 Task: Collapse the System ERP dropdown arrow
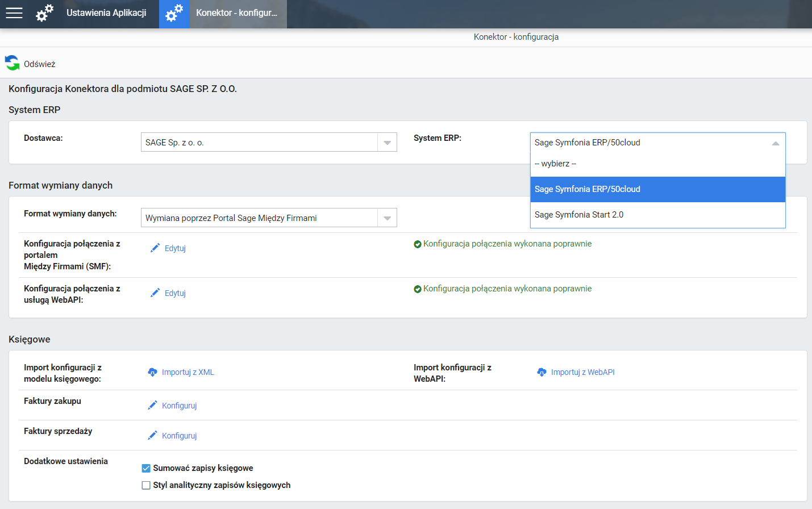(776, 143)
